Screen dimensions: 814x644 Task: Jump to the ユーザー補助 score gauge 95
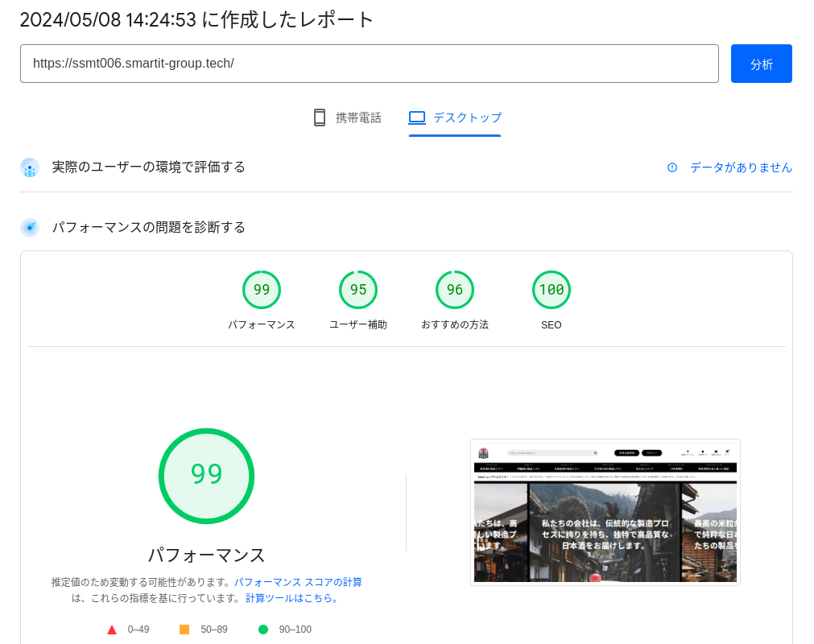358,290
